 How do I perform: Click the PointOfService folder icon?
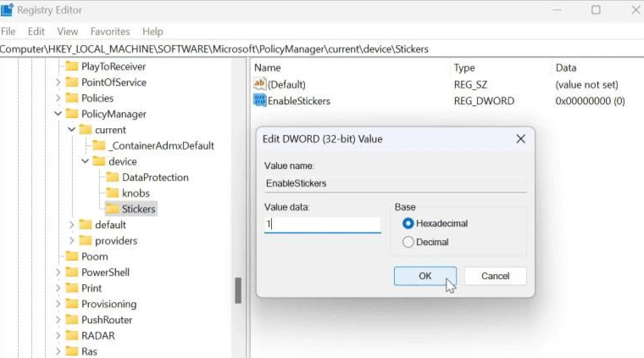(x=71, y=82)
